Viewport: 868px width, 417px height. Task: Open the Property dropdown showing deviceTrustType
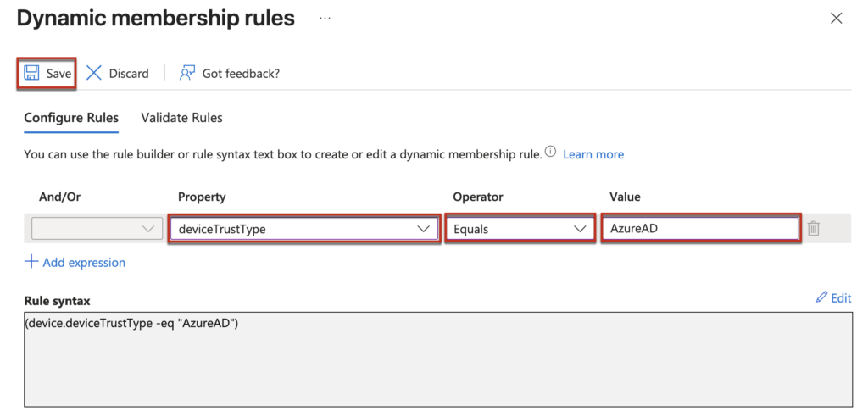(303, 229)
